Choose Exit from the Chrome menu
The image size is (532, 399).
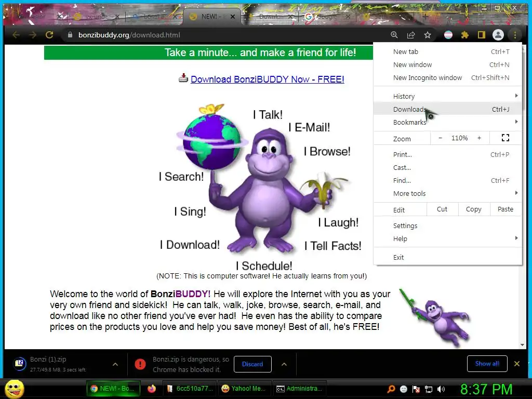[x=447, y=257]
